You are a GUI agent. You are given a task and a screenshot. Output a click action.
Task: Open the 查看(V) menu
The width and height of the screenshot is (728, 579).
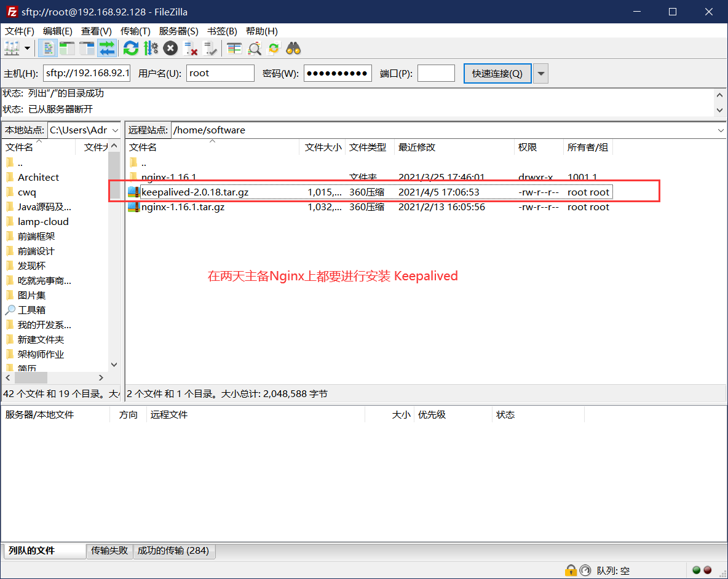[x=96, y=31]
